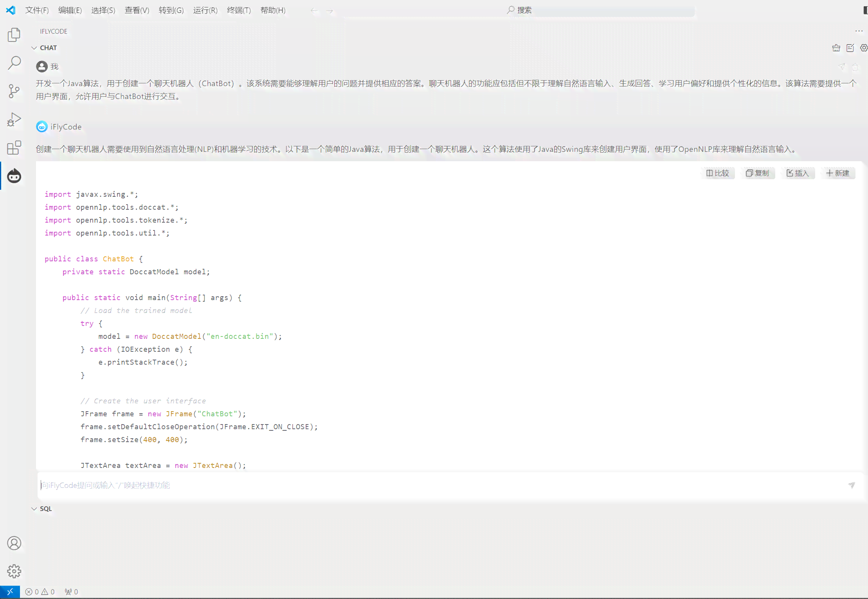Click the 'JTextArea textArea = new JTextArea();' line

pos(163,465)
